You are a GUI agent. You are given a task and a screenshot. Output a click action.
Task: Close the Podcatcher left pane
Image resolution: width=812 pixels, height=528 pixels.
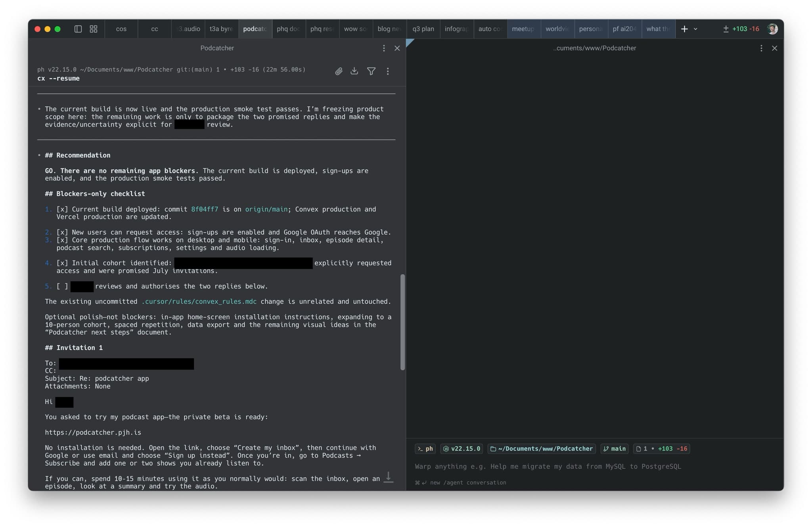[x=397, y=48]
